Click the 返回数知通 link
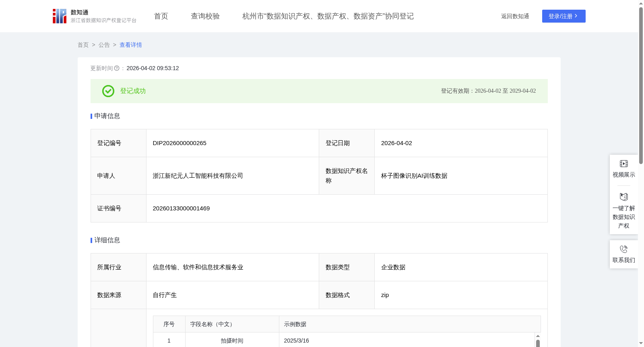This screenshot has height=347, width=644. (x=515, y=17)
